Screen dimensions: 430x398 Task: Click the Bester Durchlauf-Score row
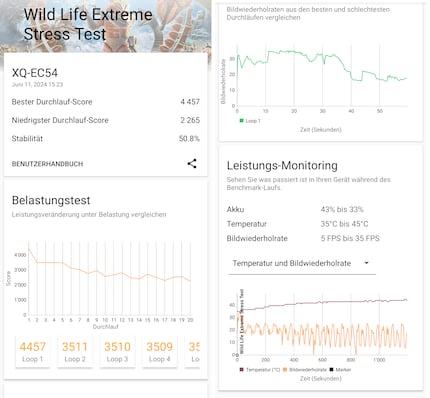pyautogui.click(x=106, y=102)
